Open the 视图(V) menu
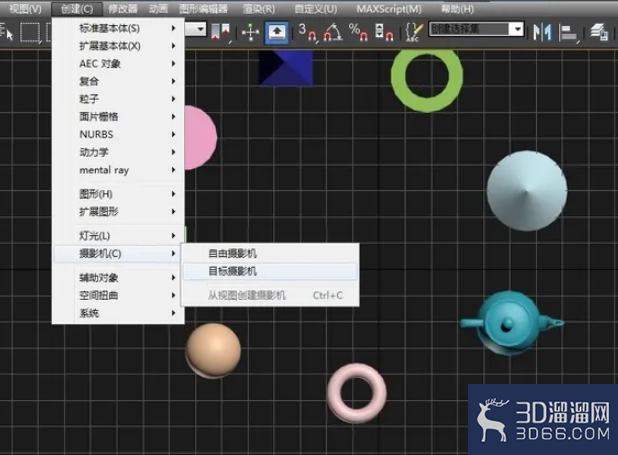The width and height of the screenshot is (618, 455). point(25,9)
